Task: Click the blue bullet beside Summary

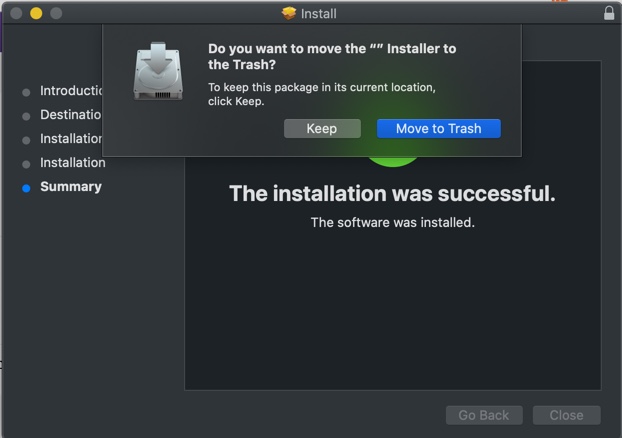Action: point(26,187)
